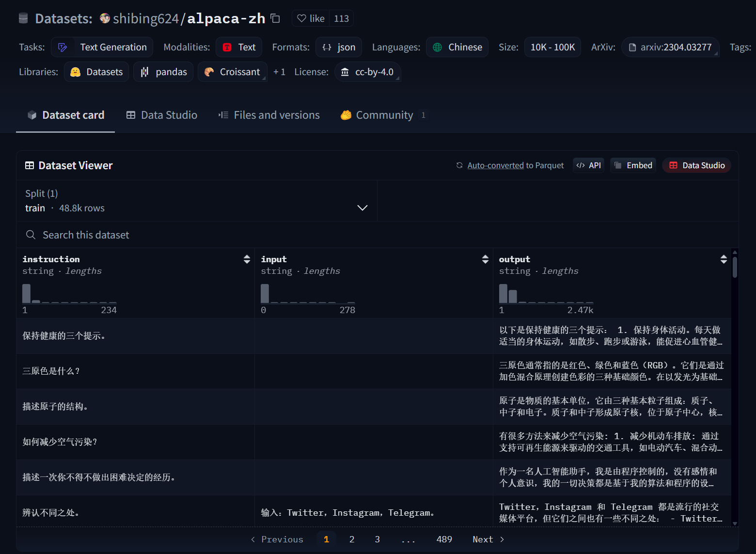Open the Text Generation task tag
The image size is (756, 554).
pos(102,47)
